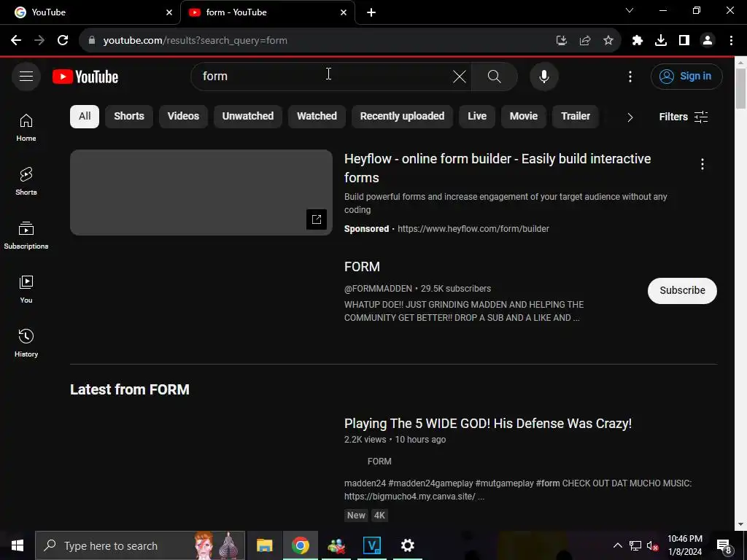
Task: Click the Sign in button
Action: pyautogui.click(x=686, y=76)
